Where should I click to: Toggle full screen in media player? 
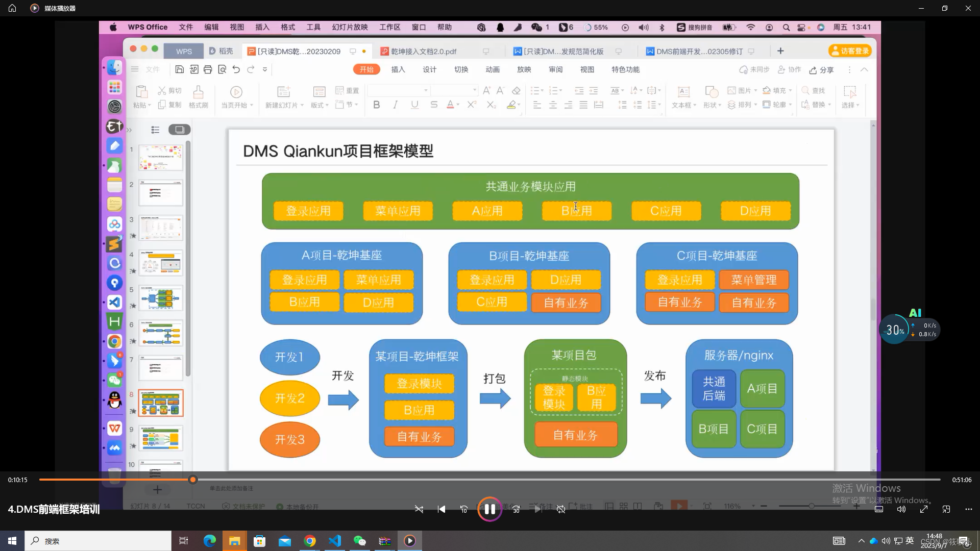click(x=924, y=509)
